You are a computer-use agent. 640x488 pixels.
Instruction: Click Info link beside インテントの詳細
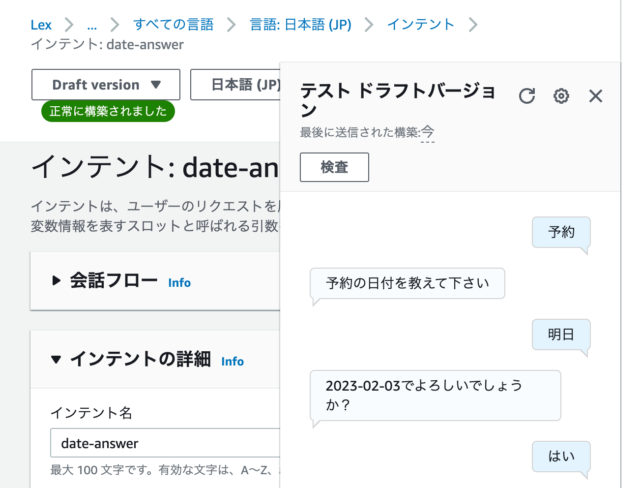pyautogui.click(x=232, y=361)
